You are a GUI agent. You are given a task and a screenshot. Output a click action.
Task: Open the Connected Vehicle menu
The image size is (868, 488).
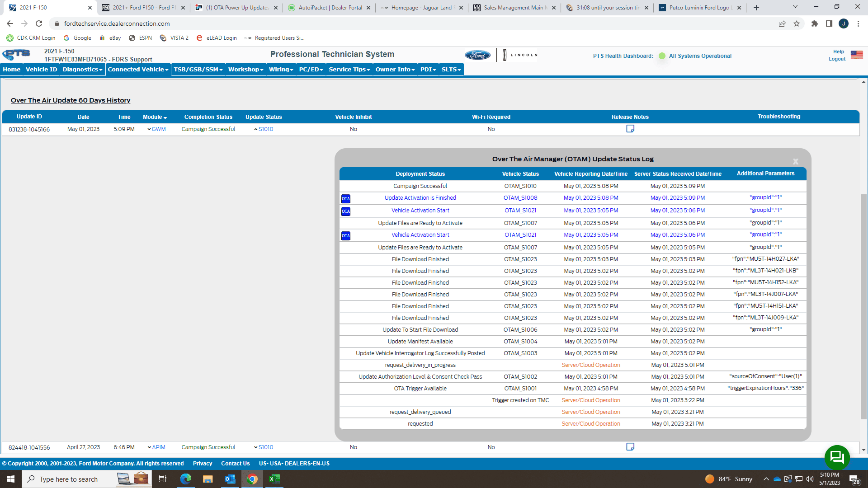(138, 69)
